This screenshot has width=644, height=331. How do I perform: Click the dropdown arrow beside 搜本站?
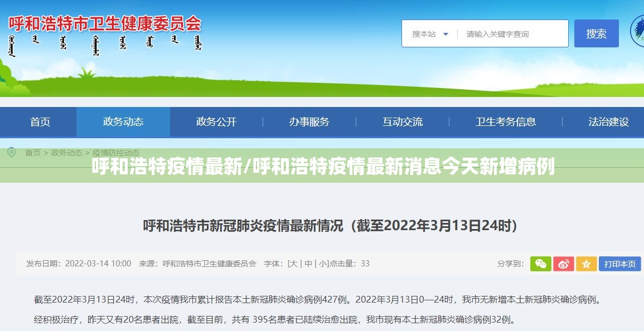pos(446,34)
